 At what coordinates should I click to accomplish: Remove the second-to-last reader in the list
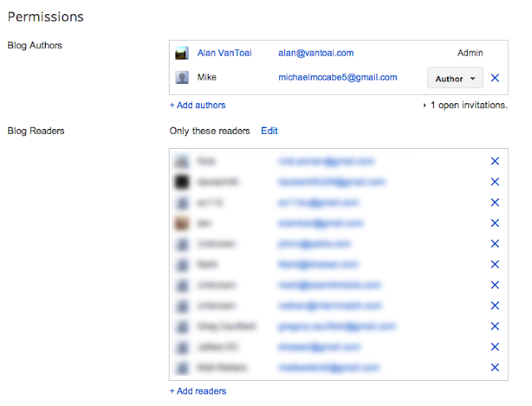tap(495, 347)
